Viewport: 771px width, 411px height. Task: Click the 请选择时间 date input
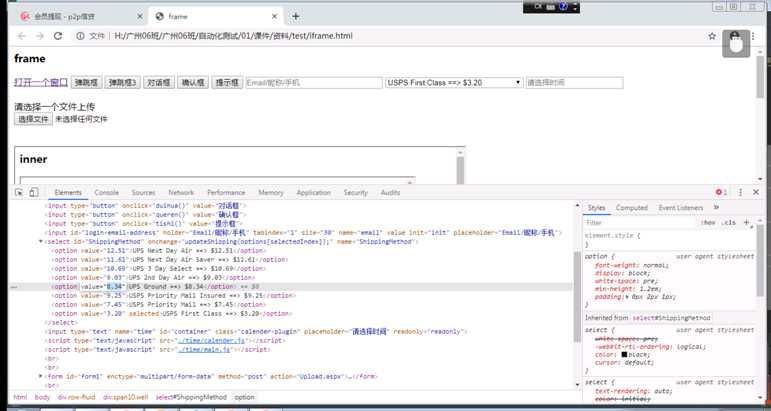coord(574,83)
